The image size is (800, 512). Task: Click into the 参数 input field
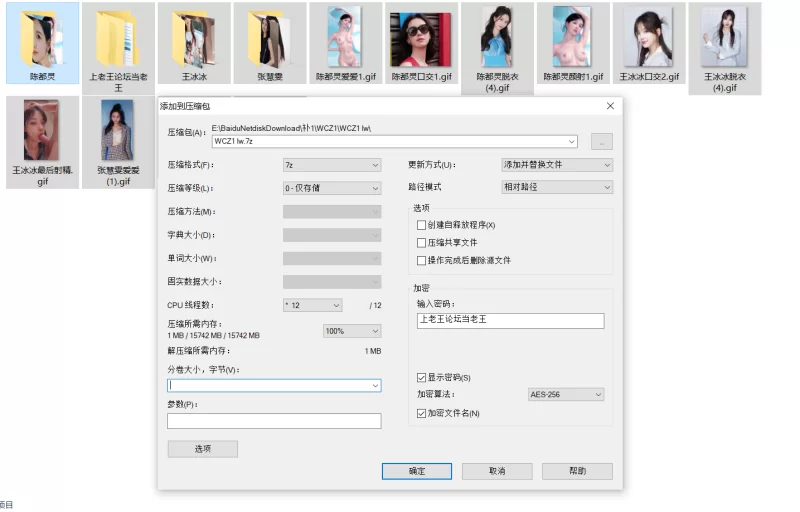274,421
